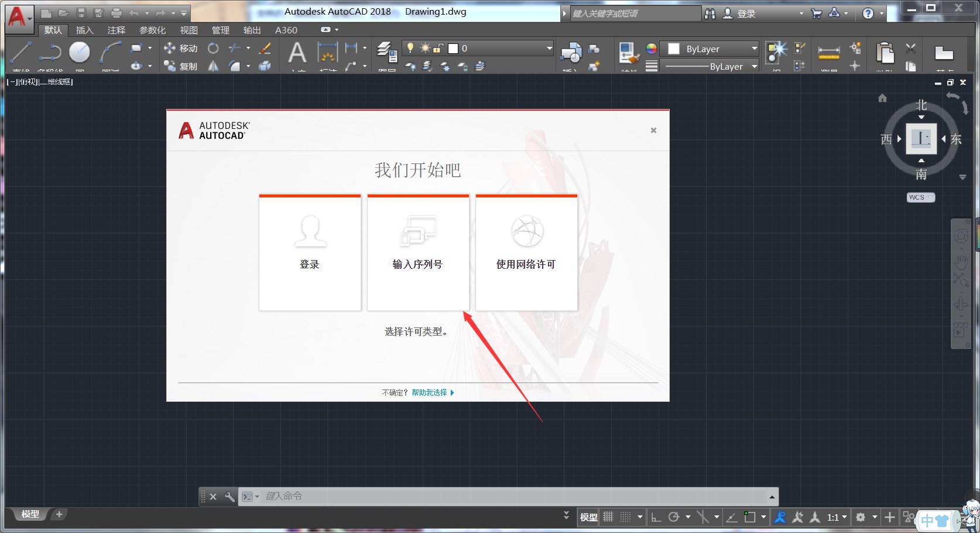Switch to the 视图 ribbon tab
The width and height of the screenshot is (980, 533).
point(189,30)
